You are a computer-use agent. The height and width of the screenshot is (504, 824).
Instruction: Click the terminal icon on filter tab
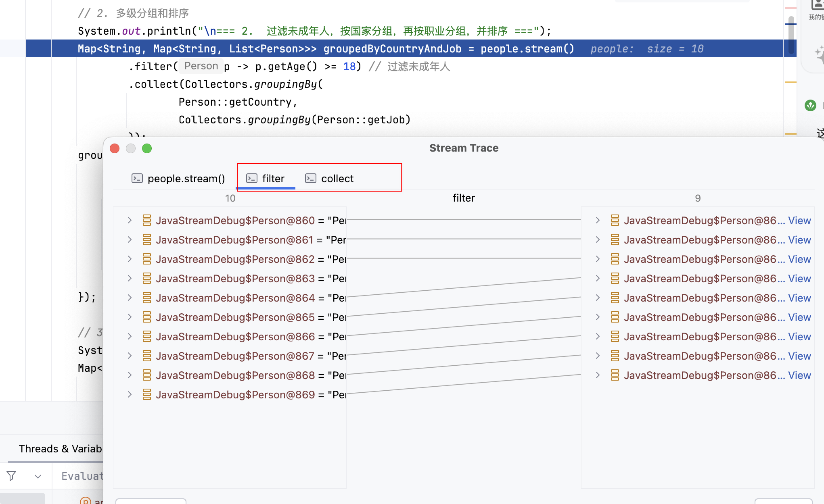click(252, 178)
